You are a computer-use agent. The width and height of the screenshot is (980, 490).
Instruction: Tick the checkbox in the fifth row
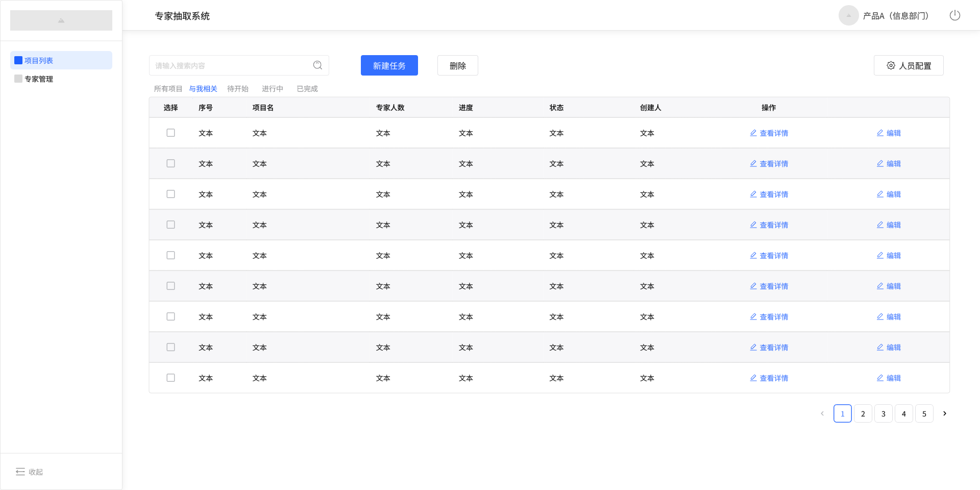coord(170,255)
